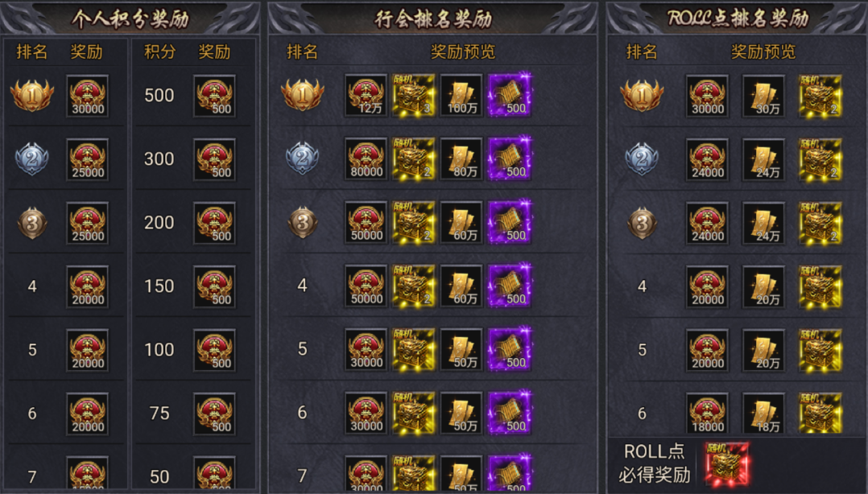Open the random golden chest in guild rank 1
The width and height of the screenshot is (868, 494).
point(414,95)
